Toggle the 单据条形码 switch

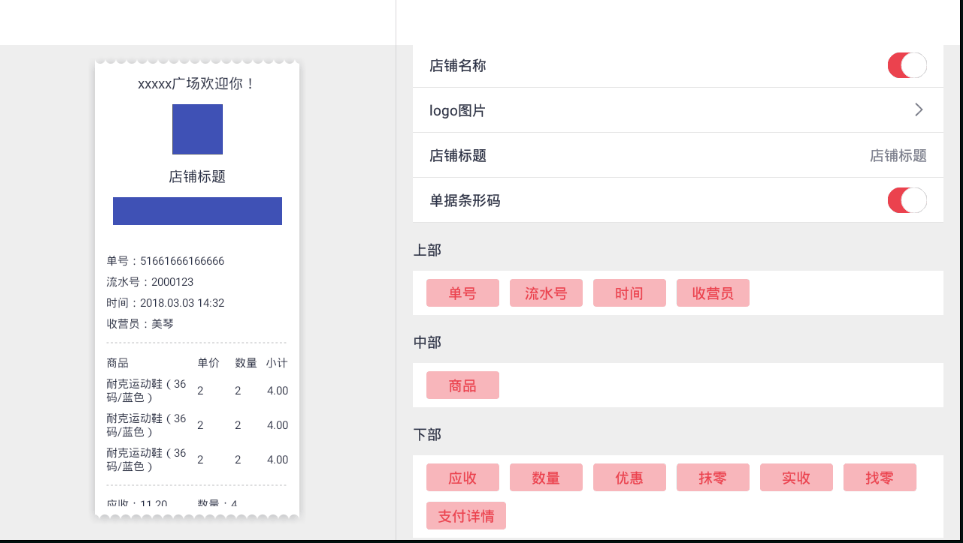pyautogui.click(x=906, y=200)
